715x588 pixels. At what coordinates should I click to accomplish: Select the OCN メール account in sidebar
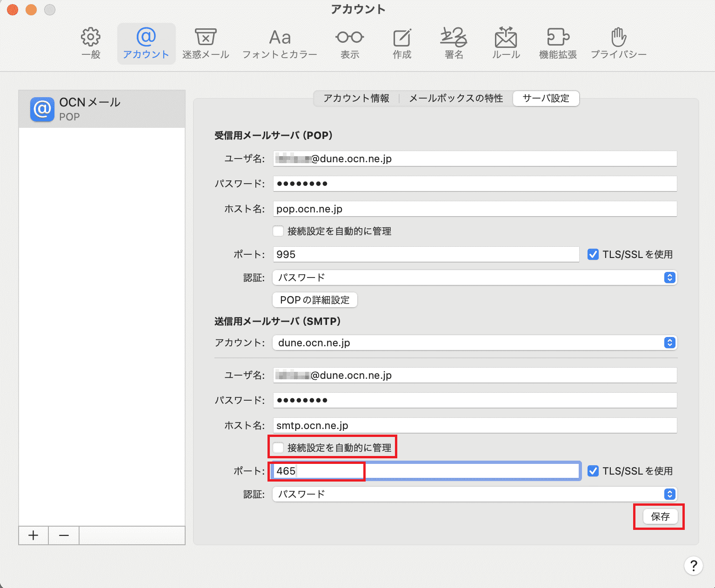(x=102, y=109)
